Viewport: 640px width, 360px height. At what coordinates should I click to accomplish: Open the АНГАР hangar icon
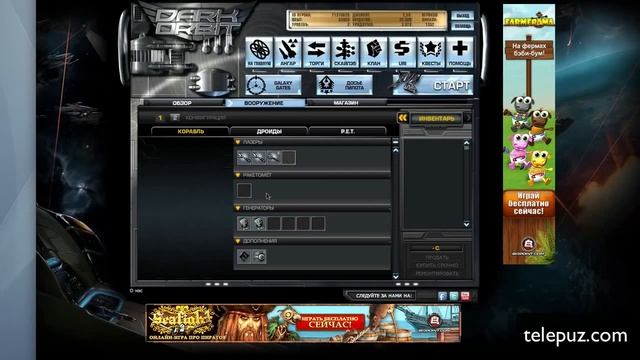pyautogui.click(x=288, y=52)
